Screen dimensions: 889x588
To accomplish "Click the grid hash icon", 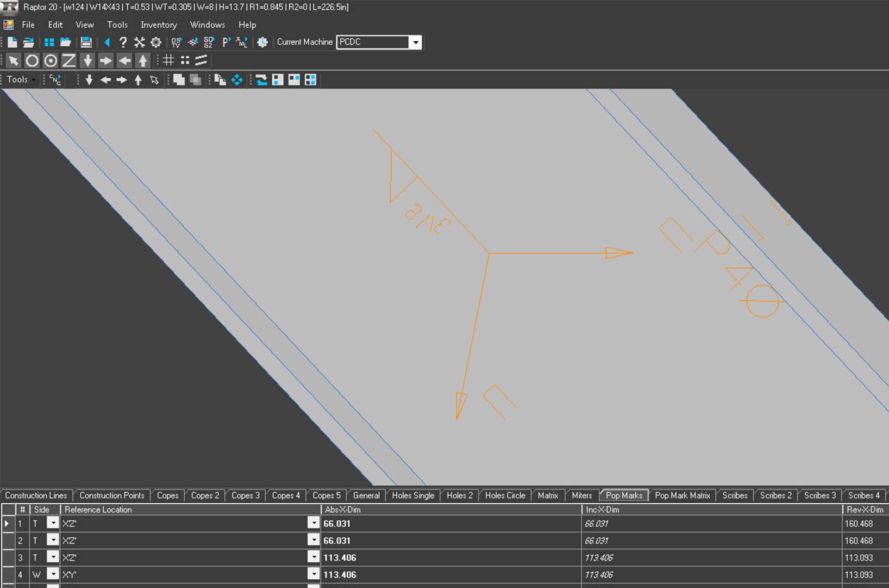I will 169,60.
